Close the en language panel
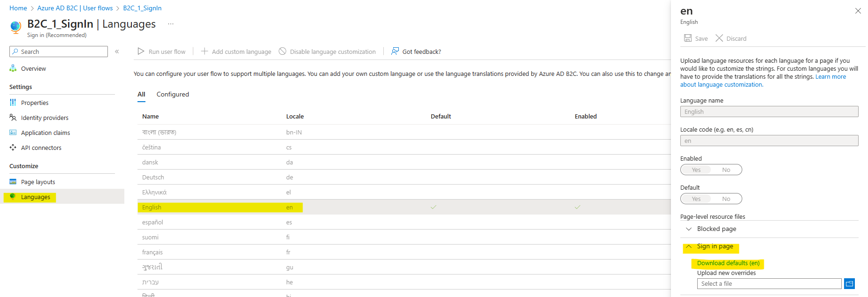Screen dimensions: 868x297 (x=858, y=11)
